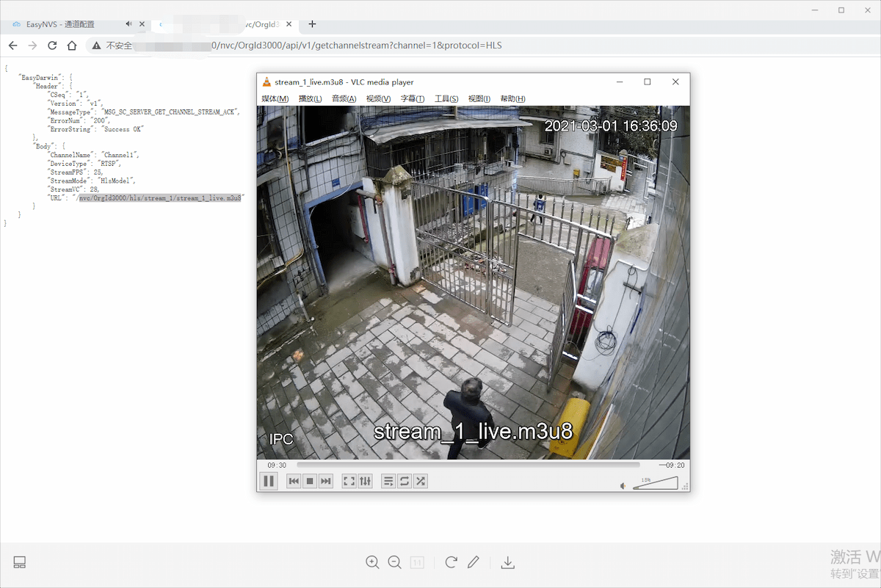Screen dimensions: 881x588
Task: Open the 媒体(M) menu in VLC
Action: pos(275,98)
